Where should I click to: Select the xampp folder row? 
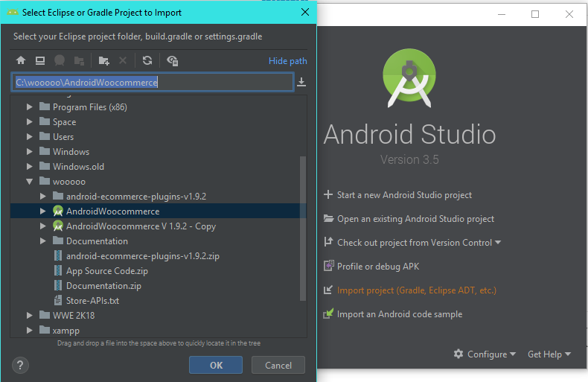[159, 330]
